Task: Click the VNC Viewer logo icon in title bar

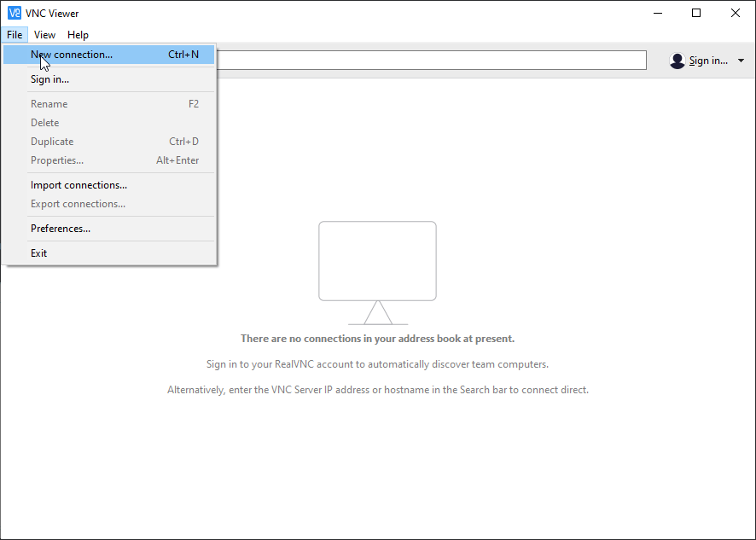Action: click(15, 13)
